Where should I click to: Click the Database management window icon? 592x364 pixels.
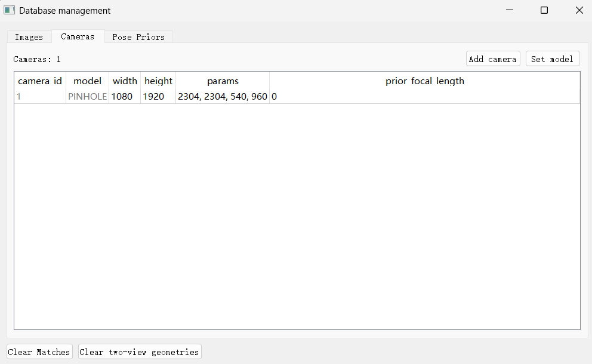[x=10, y=10]
